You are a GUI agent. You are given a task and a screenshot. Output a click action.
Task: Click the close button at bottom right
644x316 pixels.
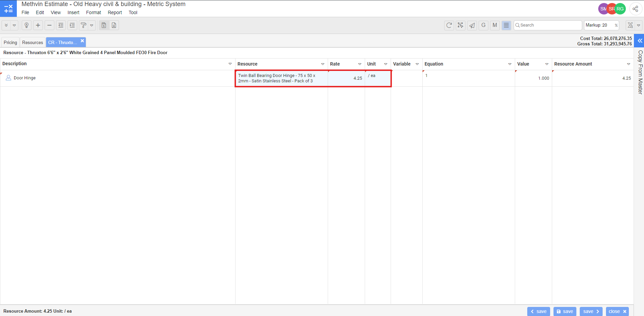617,311
